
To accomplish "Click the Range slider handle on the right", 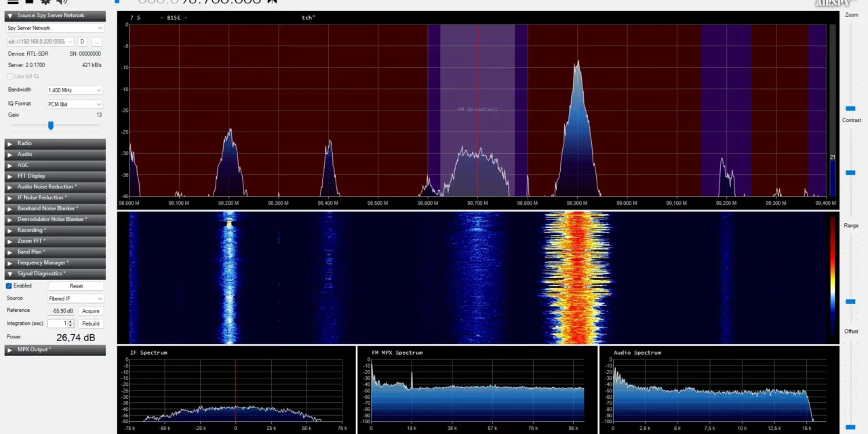I will click(850, 301).
